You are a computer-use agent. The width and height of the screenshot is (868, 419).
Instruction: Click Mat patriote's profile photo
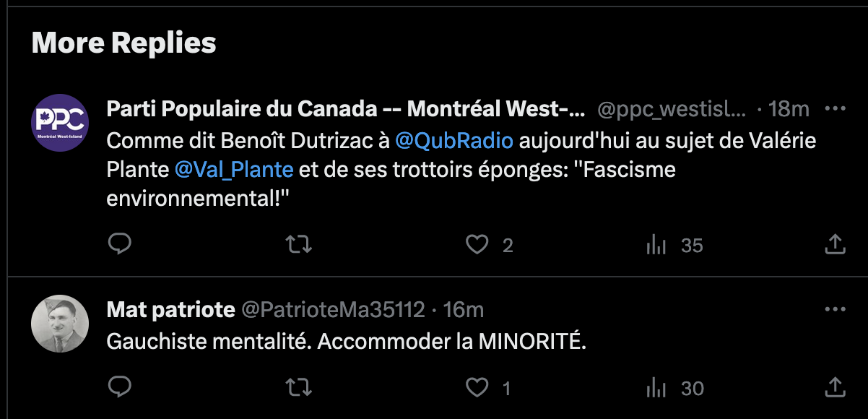tap(60, 323)
